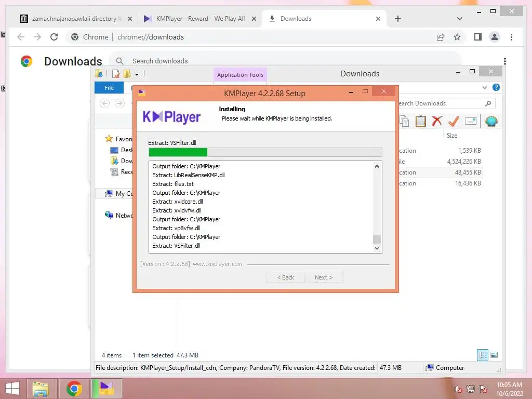
Task: Open the Windows Start button
Action: pyautogui.click(x=12, y=389)
